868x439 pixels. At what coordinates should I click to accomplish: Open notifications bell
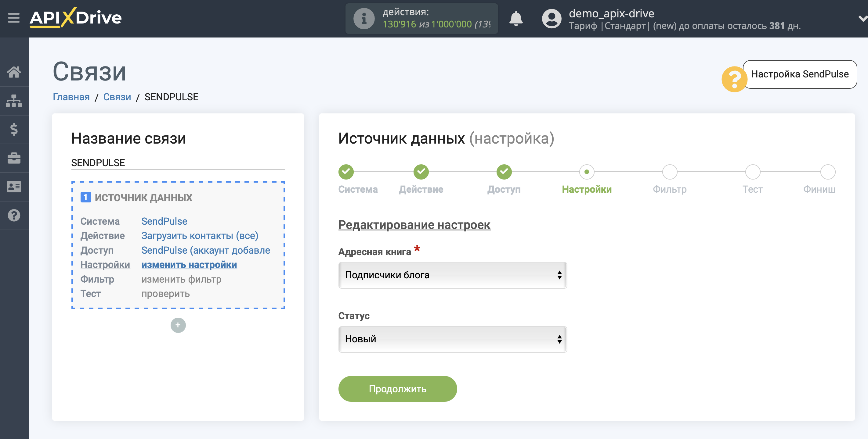pos(515,19)
